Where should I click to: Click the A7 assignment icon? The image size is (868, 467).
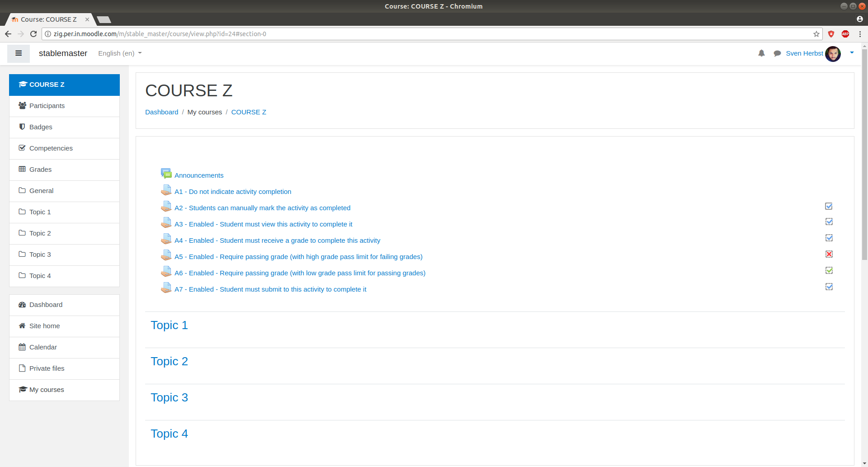click(166, 288)
